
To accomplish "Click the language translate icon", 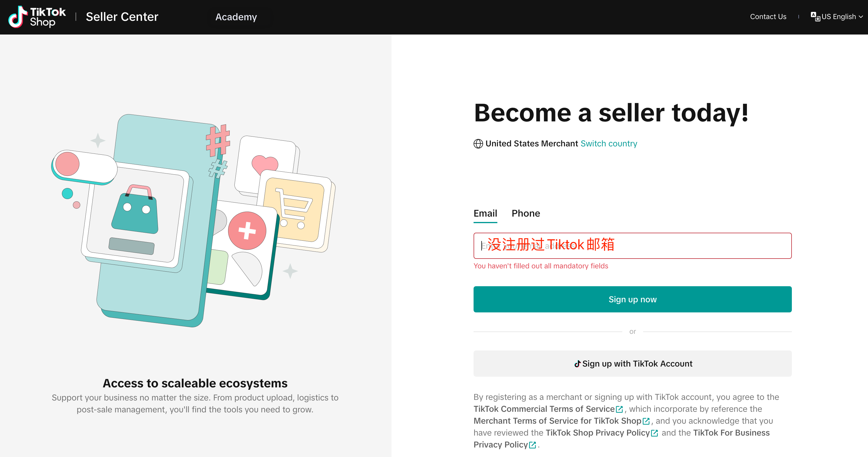I will coord(815,17).
